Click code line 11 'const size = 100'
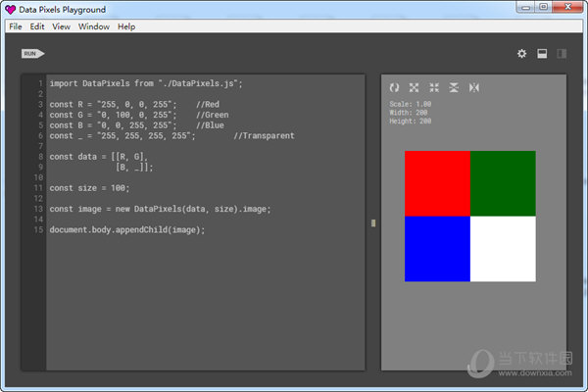This screenshot has height=392, width=588. click(89, 187)
